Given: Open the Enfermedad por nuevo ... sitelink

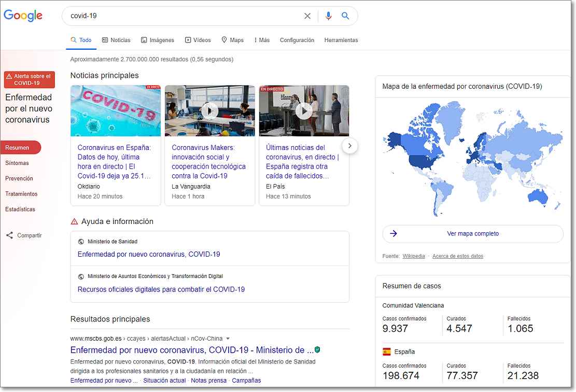Looking at the screenshot, I should click(104, 381).
